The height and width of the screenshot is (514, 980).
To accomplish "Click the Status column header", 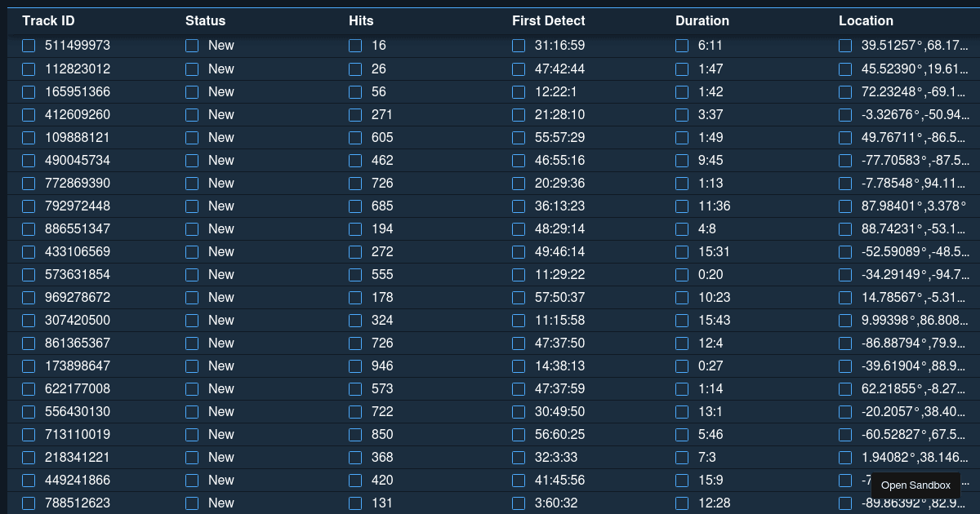I will [205, 21].
